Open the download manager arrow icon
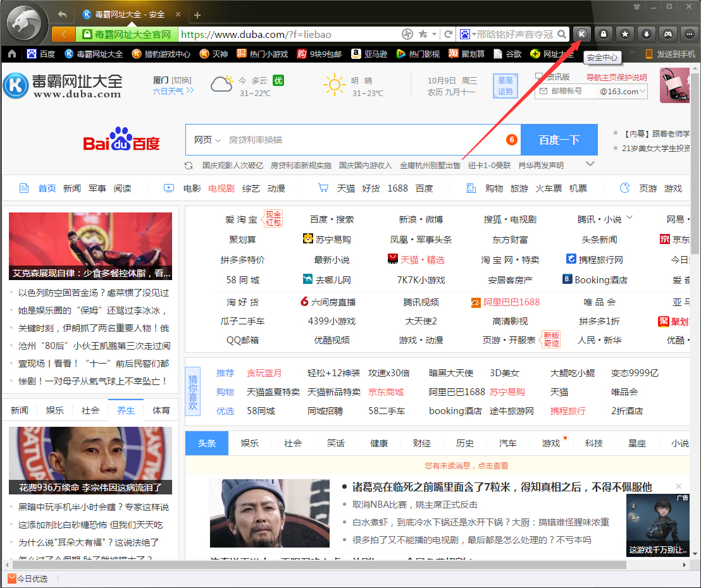The image size is (701, 588). [647, 34]
